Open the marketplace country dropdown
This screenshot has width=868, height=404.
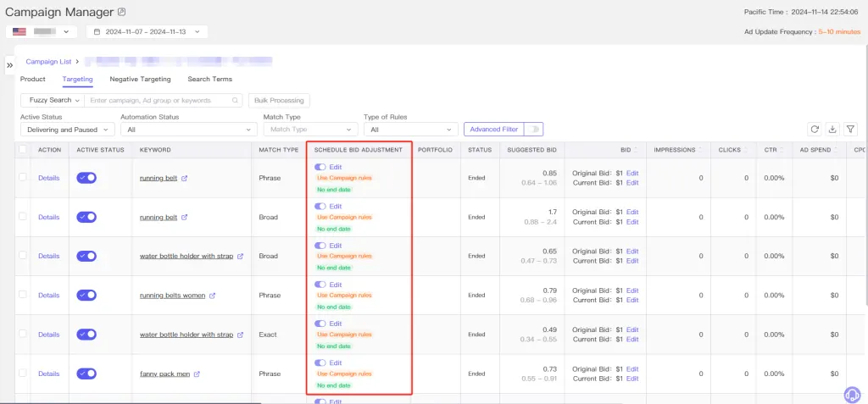tap(42, 32)
